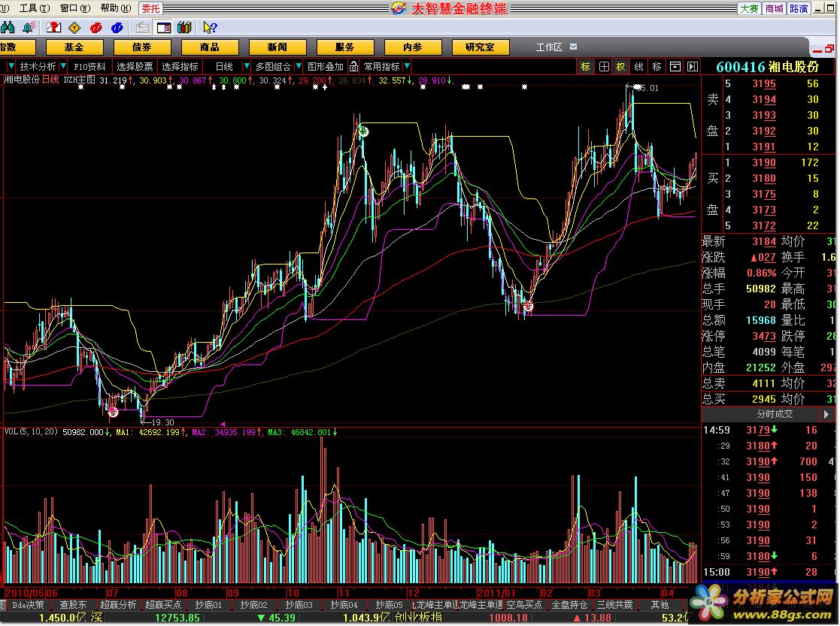840x626 pixels.
Task: Select the 债券 bonds tab
Action: [x=142, y=47]
